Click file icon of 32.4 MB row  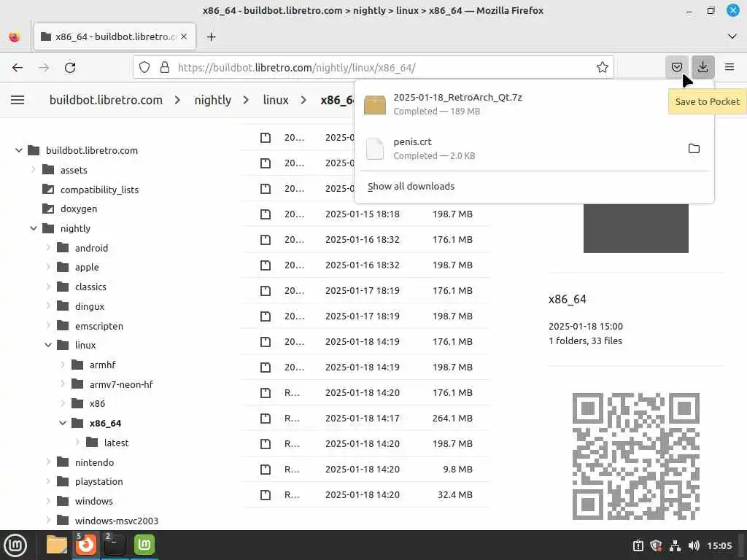click(266, 495)
